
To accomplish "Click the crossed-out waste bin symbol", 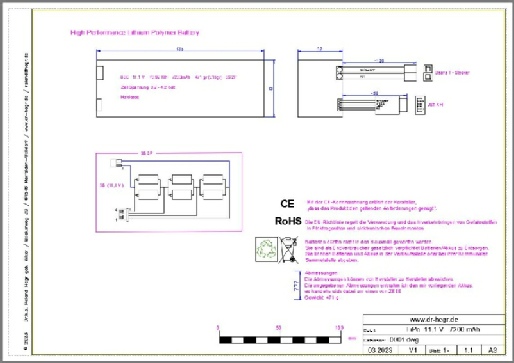I will pyautogui.click(x=288, y=250).
